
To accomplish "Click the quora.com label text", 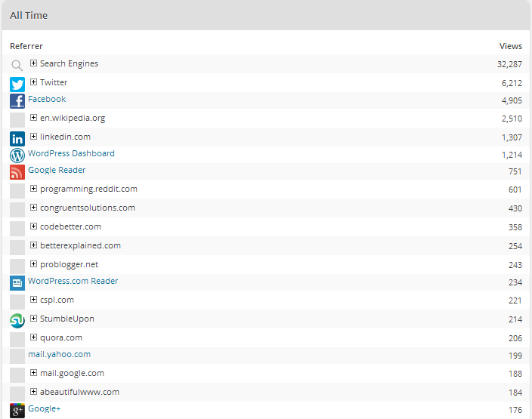I will click(61, 338).
